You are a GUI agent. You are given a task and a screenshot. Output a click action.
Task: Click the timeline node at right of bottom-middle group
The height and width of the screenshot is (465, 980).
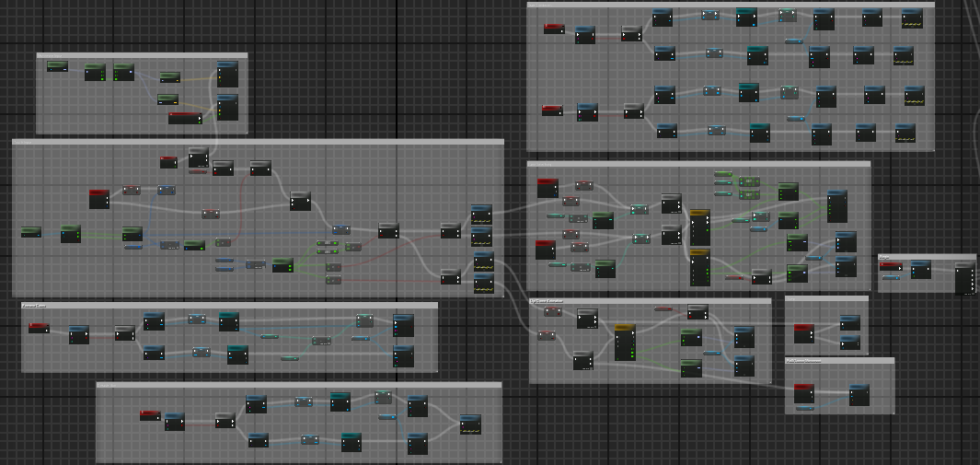click(x=470, y=424)
